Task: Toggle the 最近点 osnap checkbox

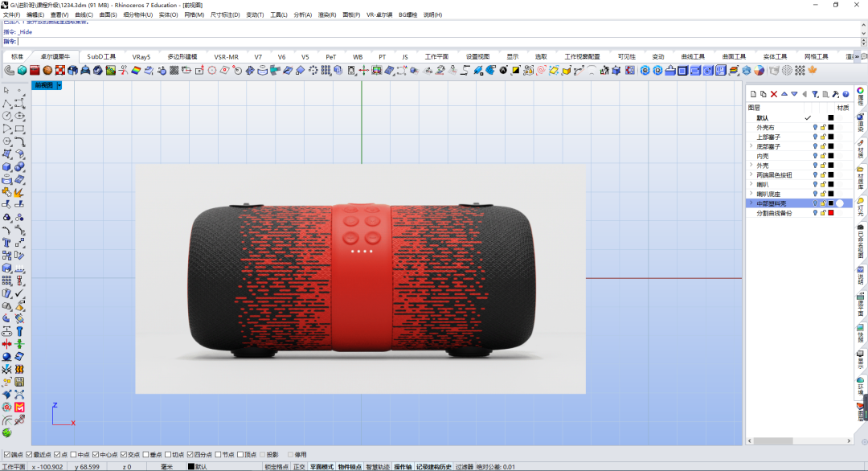Action: [x=30, y=454]
